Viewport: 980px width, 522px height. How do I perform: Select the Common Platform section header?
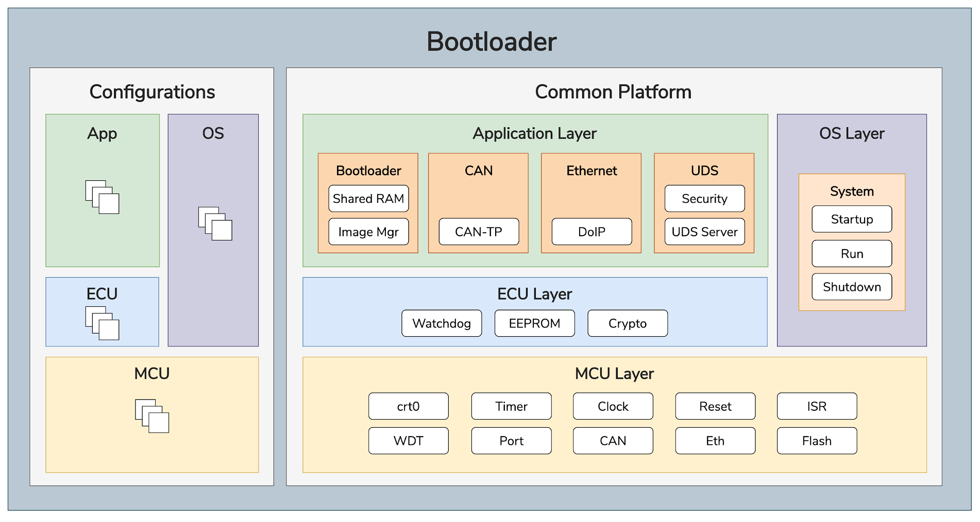[x=613, y=92]
